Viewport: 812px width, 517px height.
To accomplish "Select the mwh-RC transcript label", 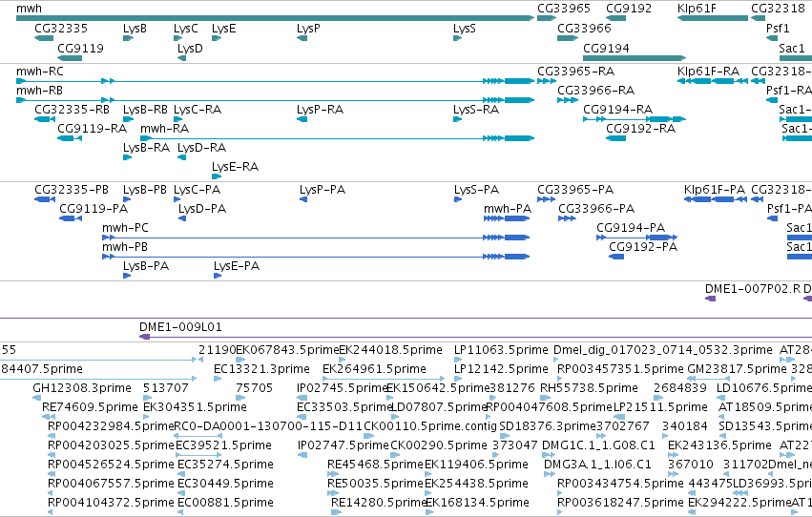I will (x=39, y=71).
